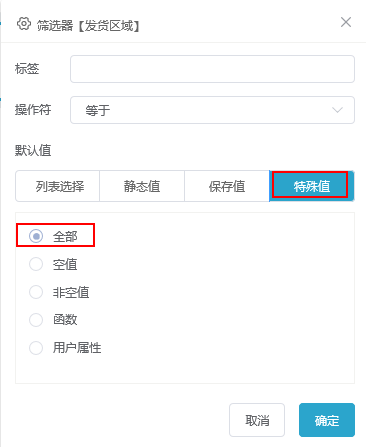The width and height of the screenshot is (366, 447).
Task: Click the 默认值 section label
Action: 33,150
